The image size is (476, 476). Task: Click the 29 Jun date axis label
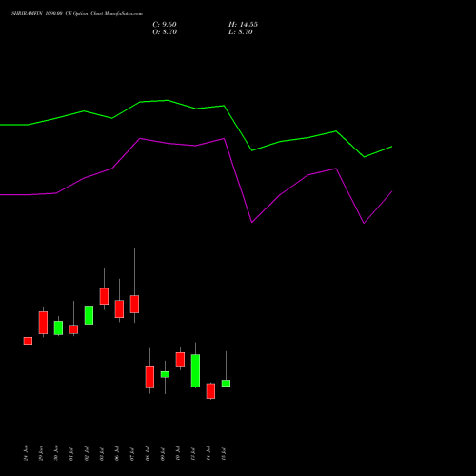[x=41, y=453]
